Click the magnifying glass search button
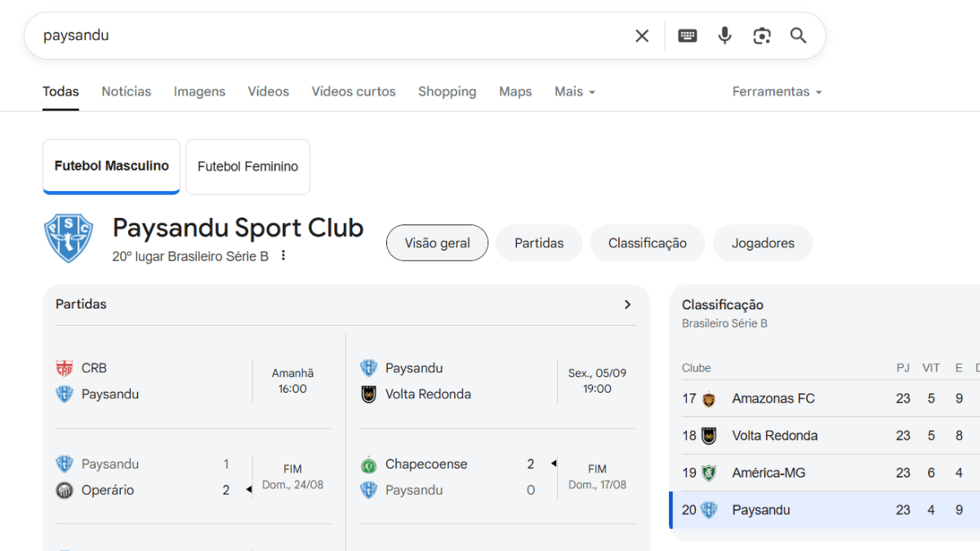This screenshot has width=980, height=551. click(798, 36)
